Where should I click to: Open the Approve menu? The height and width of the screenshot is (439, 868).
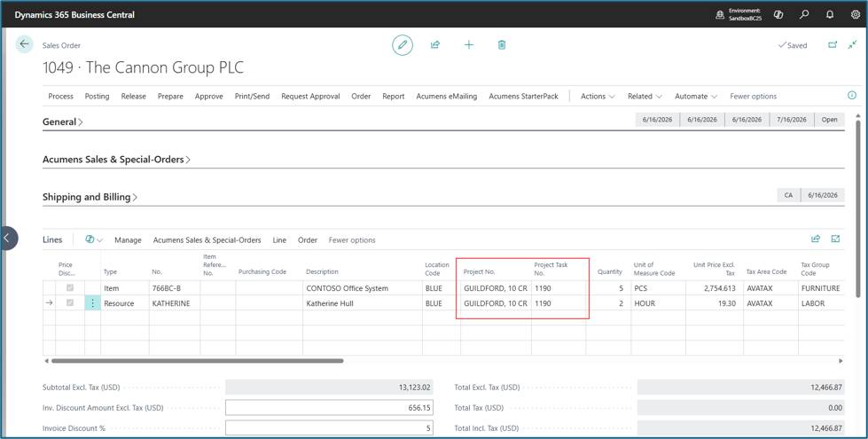tap(208, 97)
